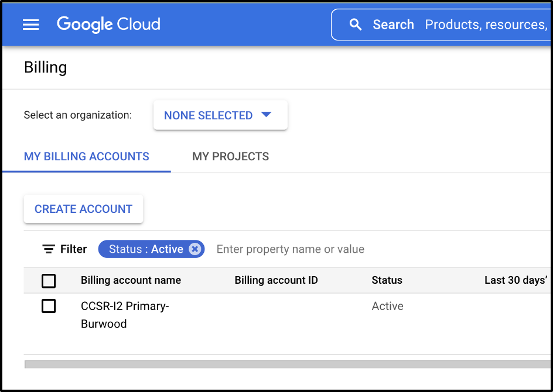Switch to the My Billing Accounts tab
Screen dimensions: 553x392
tap(87, 157)
